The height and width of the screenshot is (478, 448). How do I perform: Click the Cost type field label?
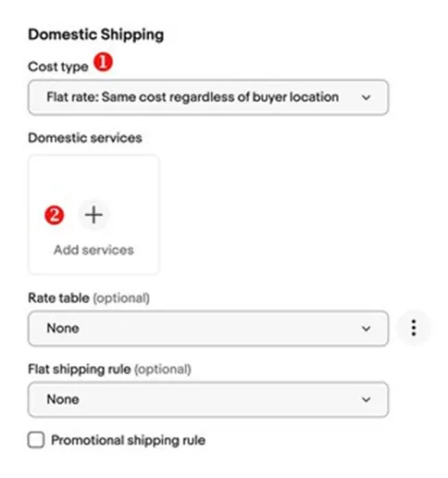point(58,67)
